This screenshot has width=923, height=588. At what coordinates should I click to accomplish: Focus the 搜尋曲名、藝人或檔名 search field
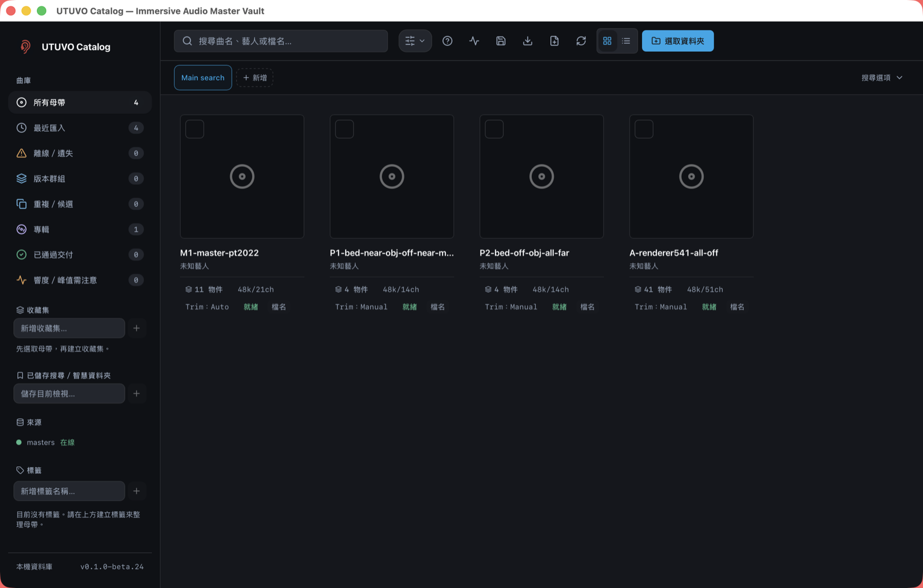pyautogui.click(x=281, y=41)
